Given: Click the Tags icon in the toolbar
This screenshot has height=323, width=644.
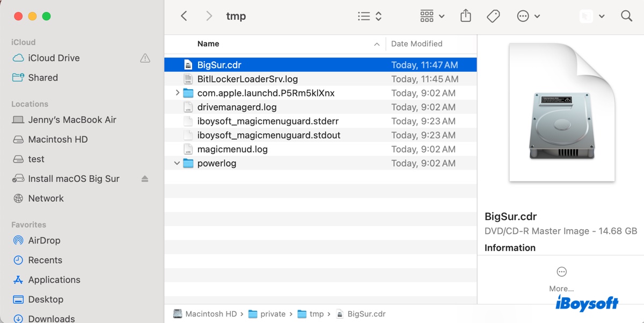Looking at the screenshot, I should tap(493, 16).
